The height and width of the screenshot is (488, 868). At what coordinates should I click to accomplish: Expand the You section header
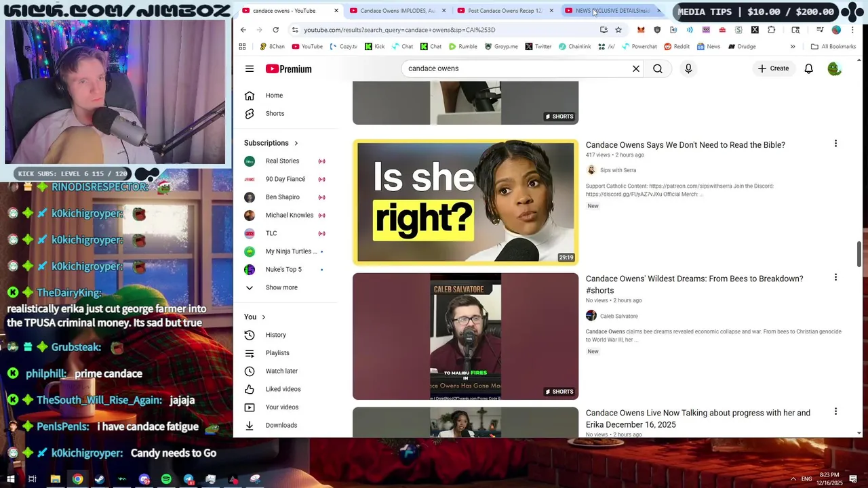[255, 317]
